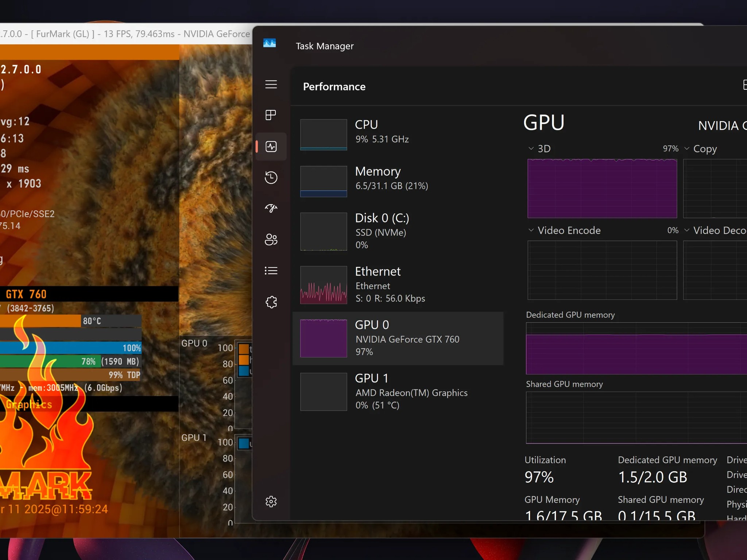Open Details list icon in sidebar

point(271,271)
